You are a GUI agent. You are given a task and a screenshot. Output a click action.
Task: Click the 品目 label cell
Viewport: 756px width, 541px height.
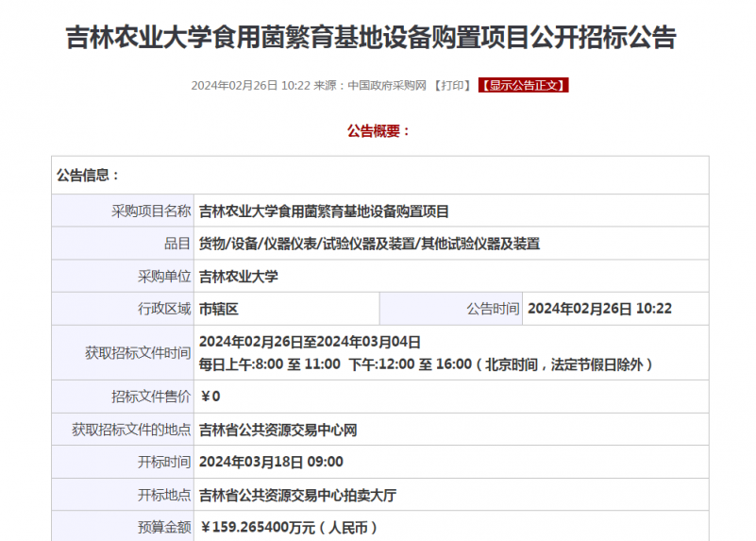click(x=123, y=244)
